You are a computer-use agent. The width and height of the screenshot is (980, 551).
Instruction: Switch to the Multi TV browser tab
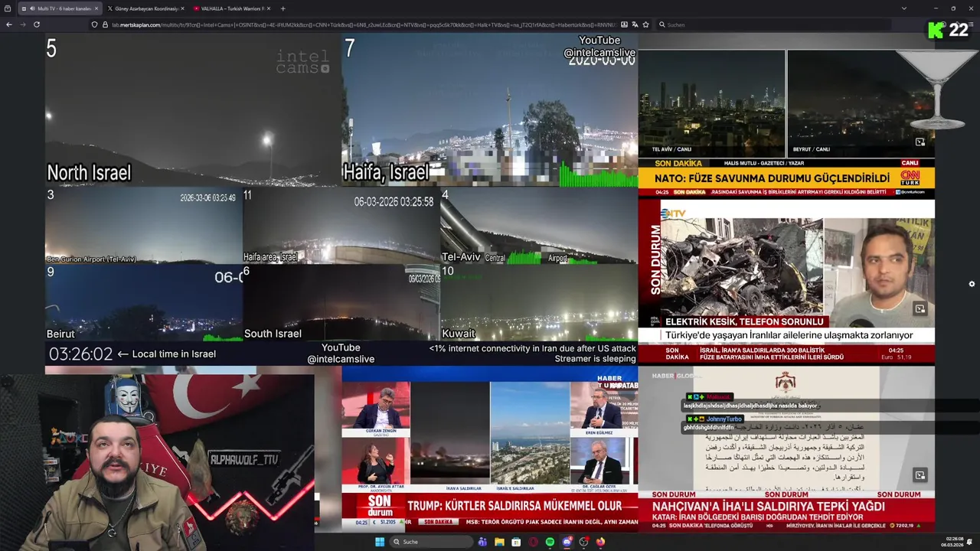[x=60, y=8]
